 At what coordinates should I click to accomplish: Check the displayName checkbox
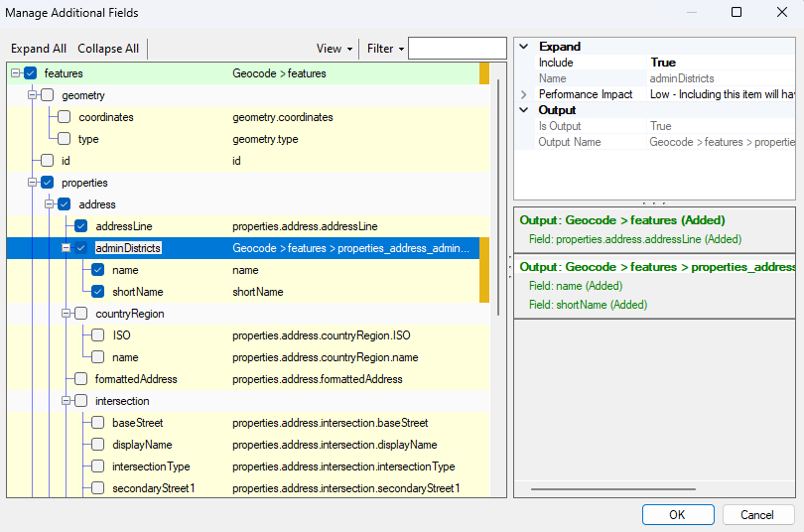98,445
